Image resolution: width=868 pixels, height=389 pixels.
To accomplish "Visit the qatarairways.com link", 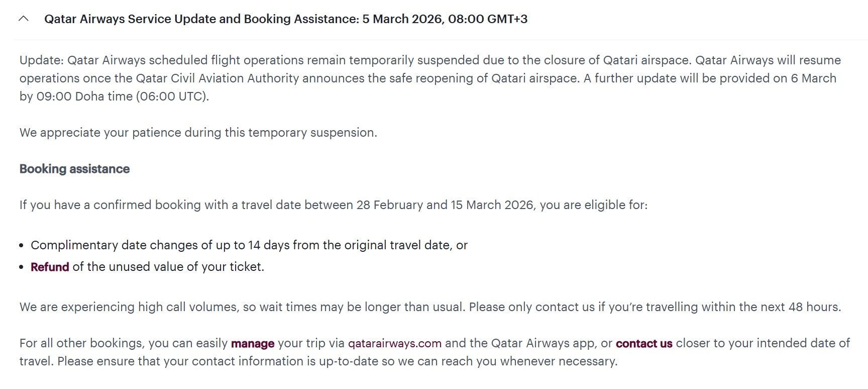I will [394, 344].
